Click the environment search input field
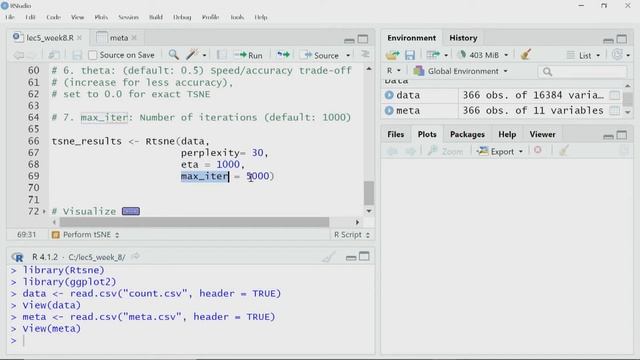 pyautogui.click(x=582, y=71)
